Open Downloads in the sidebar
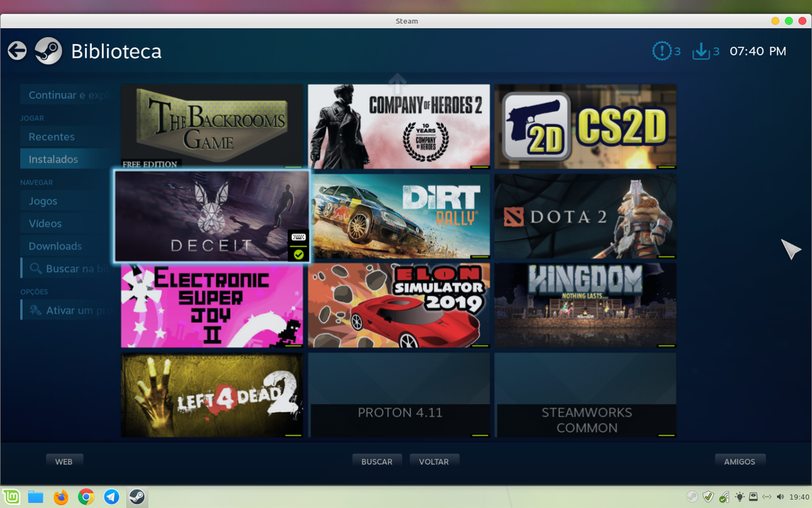The width and height of the screenshot is (812, 508). (69, 246)
